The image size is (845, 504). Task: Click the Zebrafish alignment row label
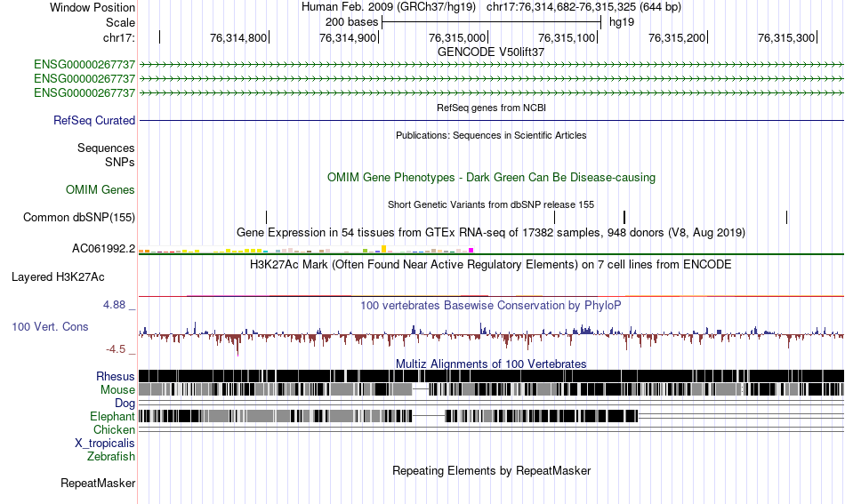point(111,456)
